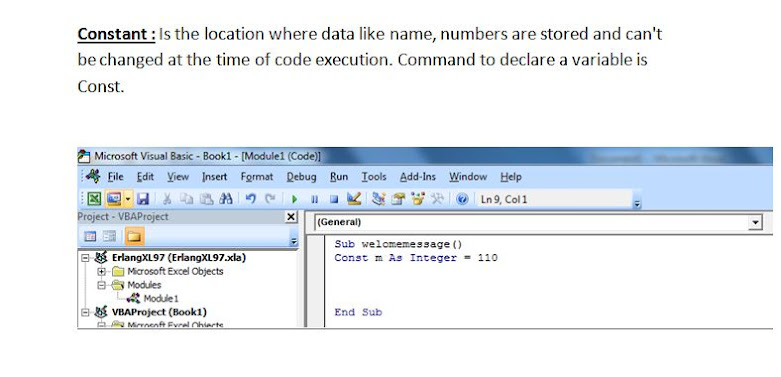
Task: Open the Debug menu
Action: tap(301, 177)
